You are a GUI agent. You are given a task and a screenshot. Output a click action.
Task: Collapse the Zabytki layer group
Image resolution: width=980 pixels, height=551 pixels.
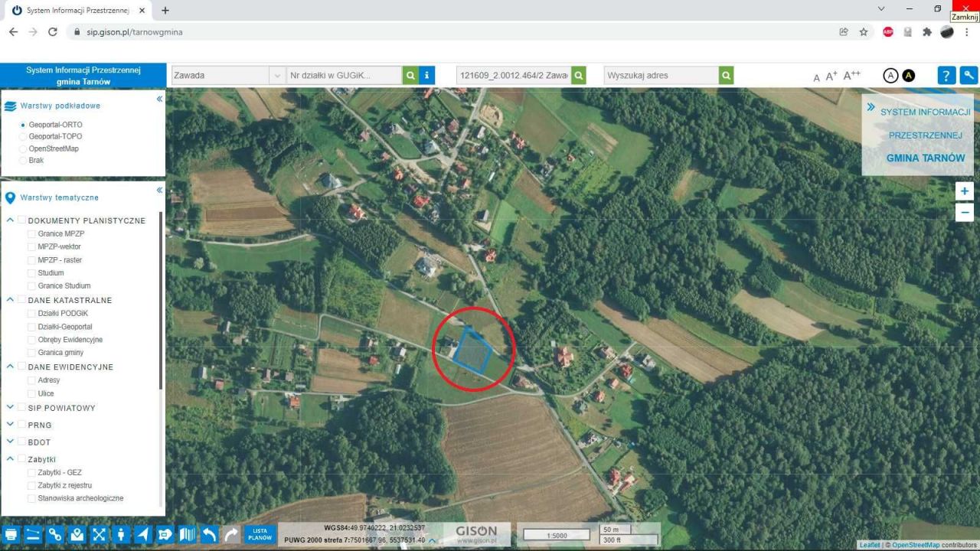tap(10, 459)
